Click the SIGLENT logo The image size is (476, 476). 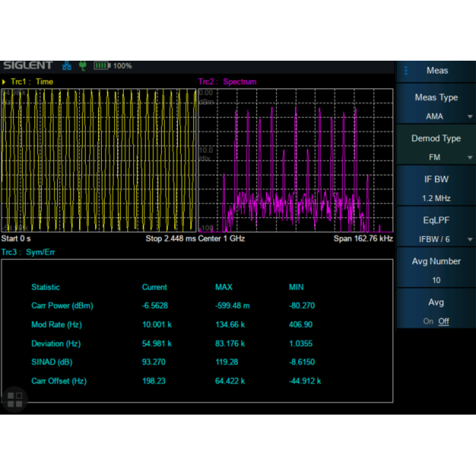tap(27, 65)
